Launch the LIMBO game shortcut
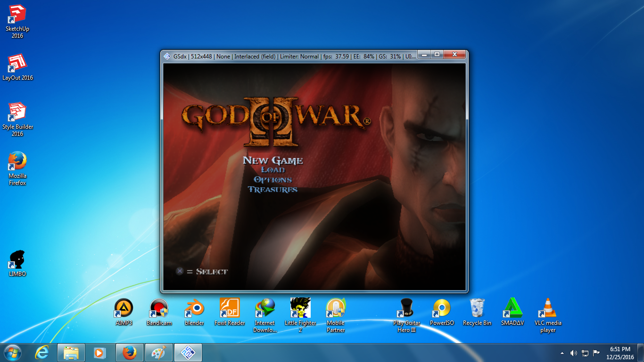The image size is (644, 362). 17,263
